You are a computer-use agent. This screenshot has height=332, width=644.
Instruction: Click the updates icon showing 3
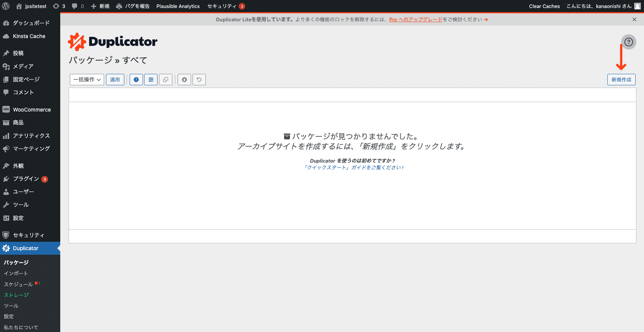pyautogui.click(x=59, y=6)
